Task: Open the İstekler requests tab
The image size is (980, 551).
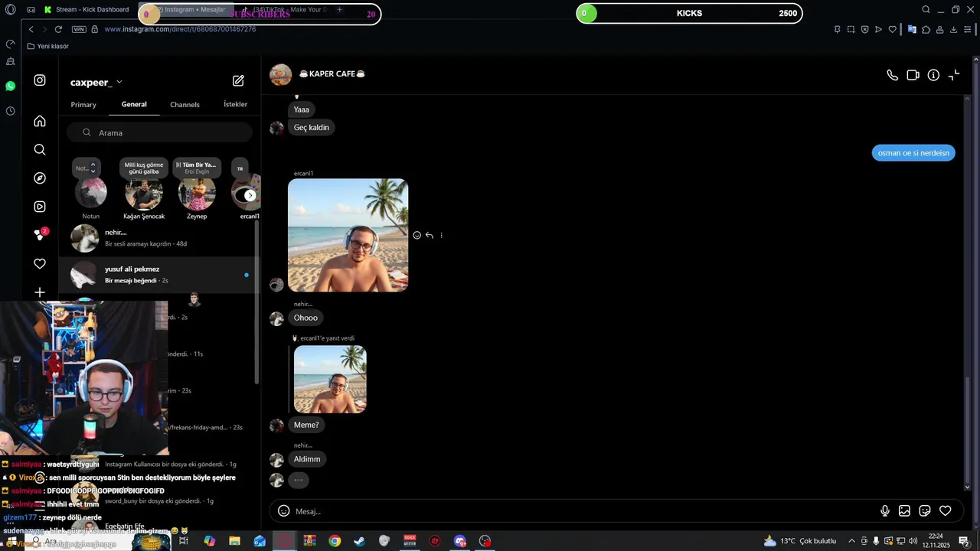Action: point(235,104)
